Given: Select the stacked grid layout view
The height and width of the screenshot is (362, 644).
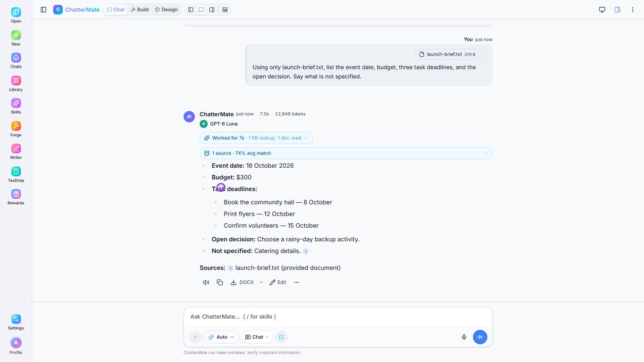Looking at the screenshot, I should pyautogui.click(x=225, y=10).
